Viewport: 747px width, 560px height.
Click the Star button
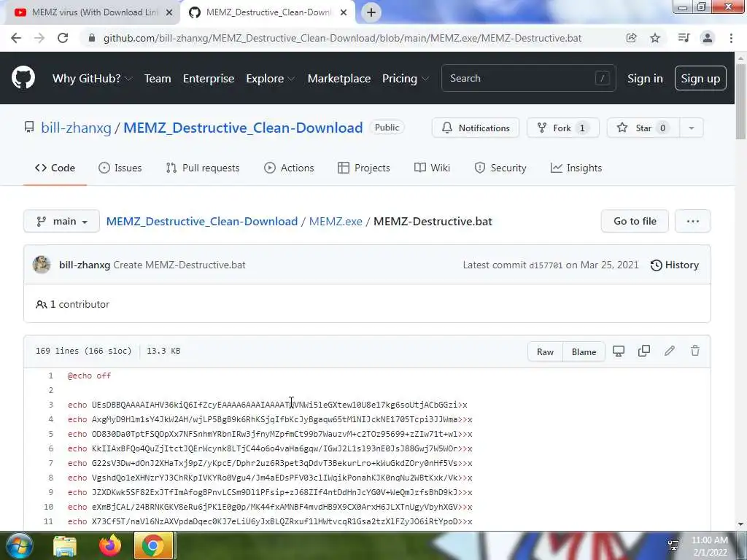pyautogui.click(x=643, y=128)
